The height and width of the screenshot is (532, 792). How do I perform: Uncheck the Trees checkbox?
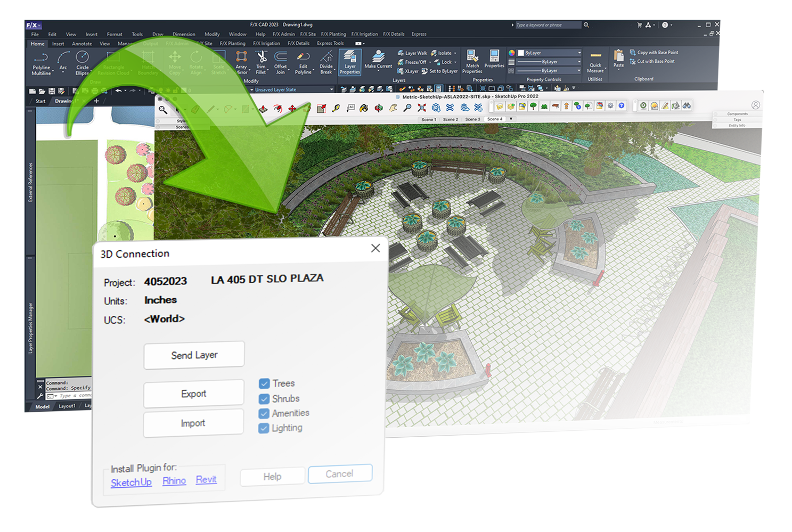point(264,383)
